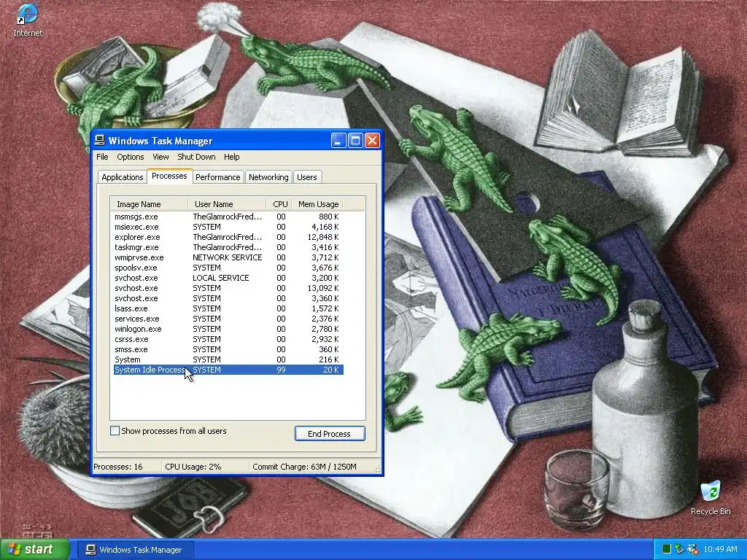Click the NETWORK SERVICE user name cell

228,257
